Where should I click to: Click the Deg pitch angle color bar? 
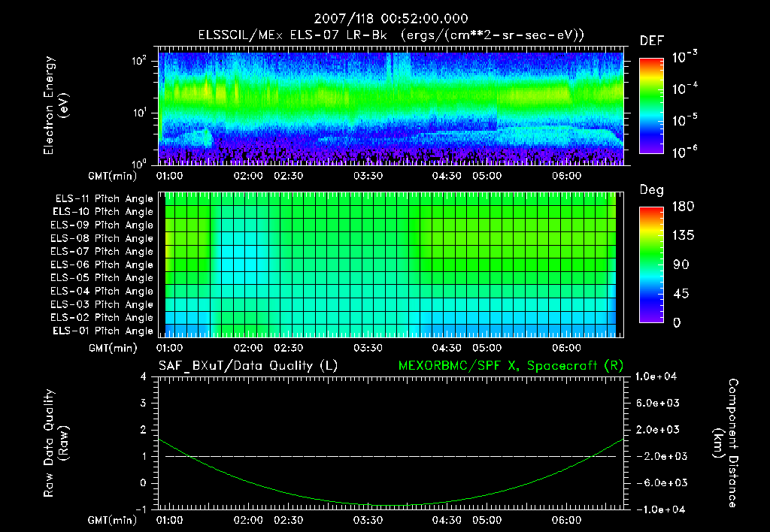[651, 264]
